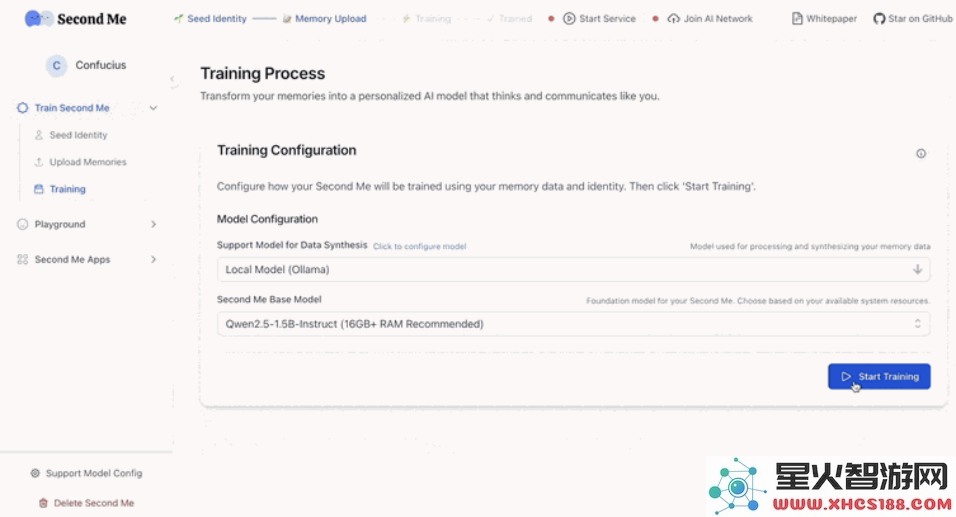Collapse the sidebar with the arrow handle
The height and width of the screenshot is (517, 956).
click(x=173, y=79)
